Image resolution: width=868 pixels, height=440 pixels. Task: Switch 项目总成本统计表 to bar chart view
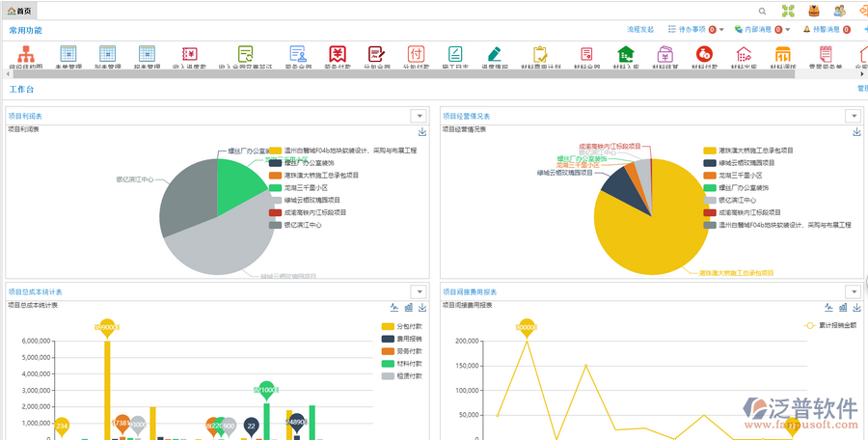pos(408,308)
